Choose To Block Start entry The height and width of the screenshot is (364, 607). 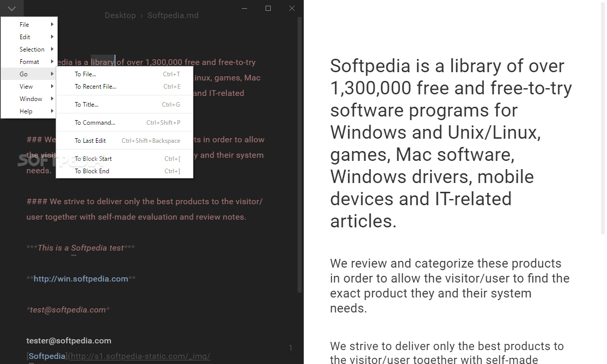(x=125, y=159)
